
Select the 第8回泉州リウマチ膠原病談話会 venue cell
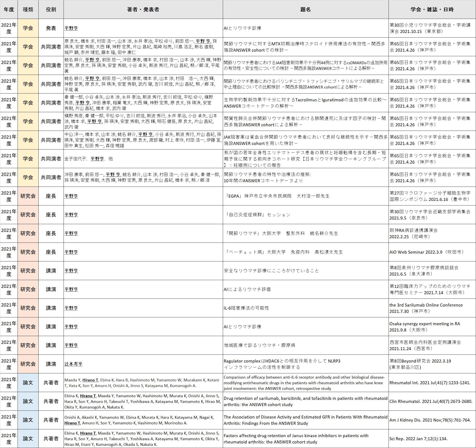click(432, 271)
